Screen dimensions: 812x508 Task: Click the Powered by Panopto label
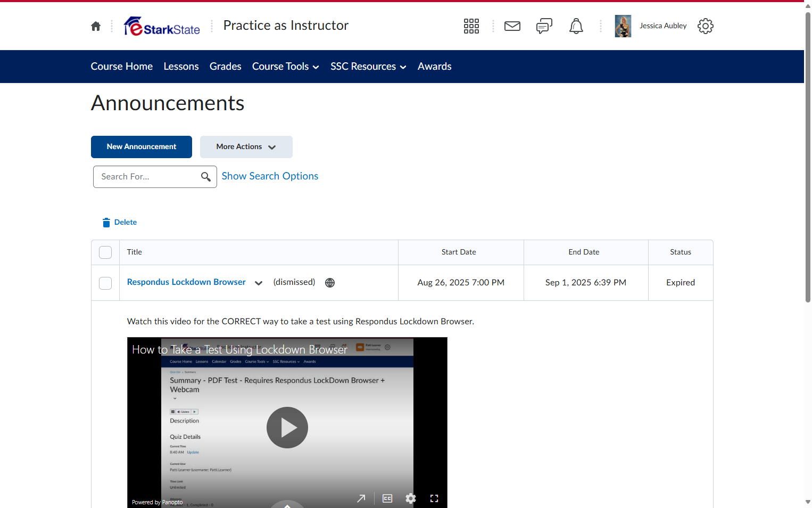(158, 502)
